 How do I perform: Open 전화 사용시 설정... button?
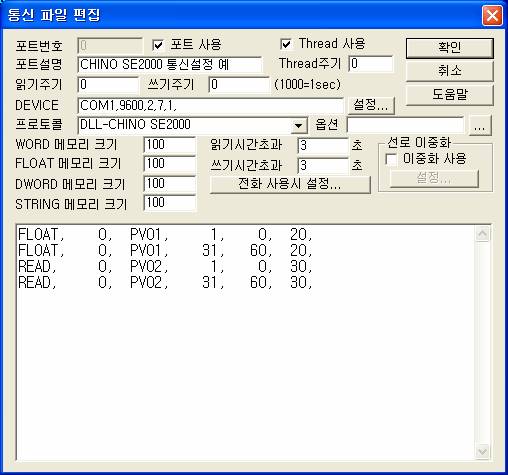pos(290,184)
